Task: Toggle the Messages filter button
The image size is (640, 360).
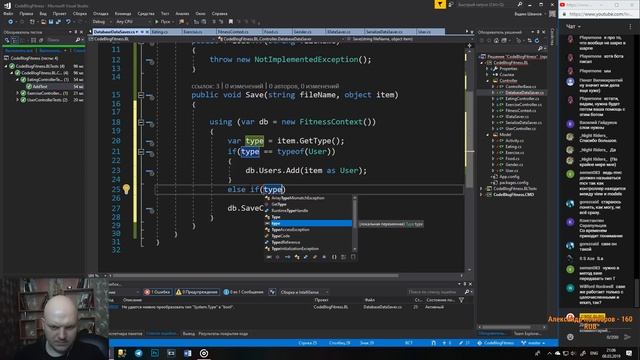Action: tap(244, 292)
